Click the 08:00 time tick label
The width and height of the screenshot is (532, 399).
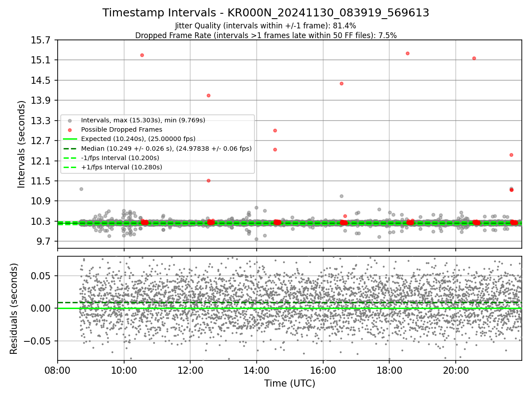point(58,370)
